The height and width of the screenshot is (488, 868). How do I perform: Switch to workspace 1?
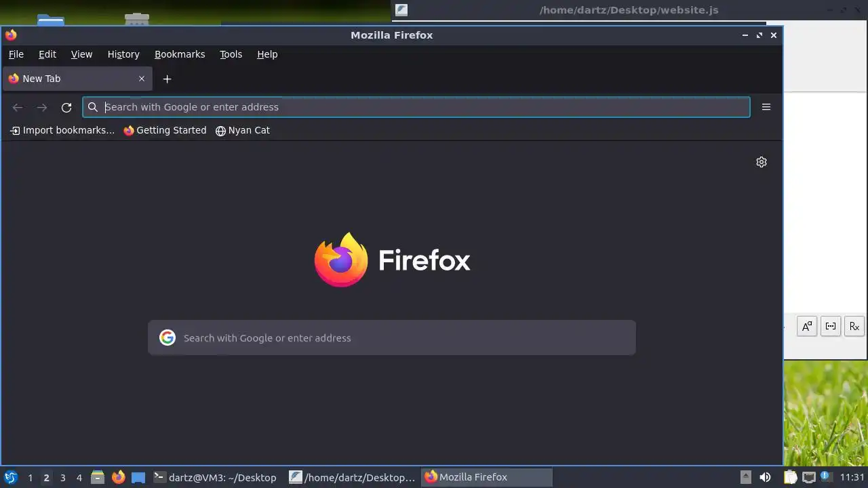pyautogui.click(x=30, y=477)
